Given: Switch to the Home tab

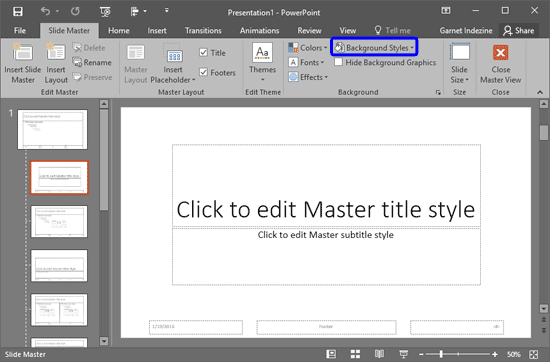Looking at the screenshot, I should 119,31.
